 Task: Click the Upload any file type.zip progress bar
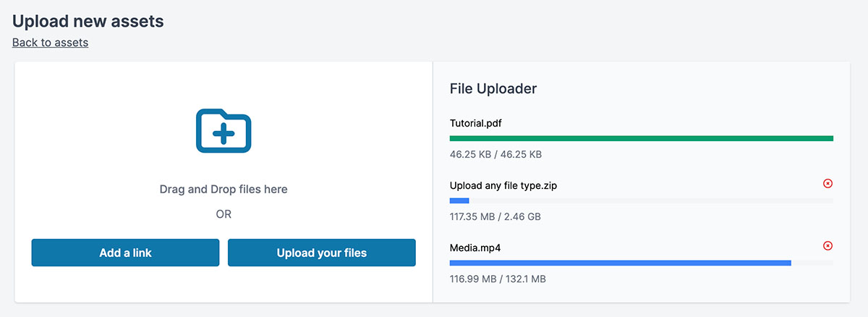pos(642,200)
